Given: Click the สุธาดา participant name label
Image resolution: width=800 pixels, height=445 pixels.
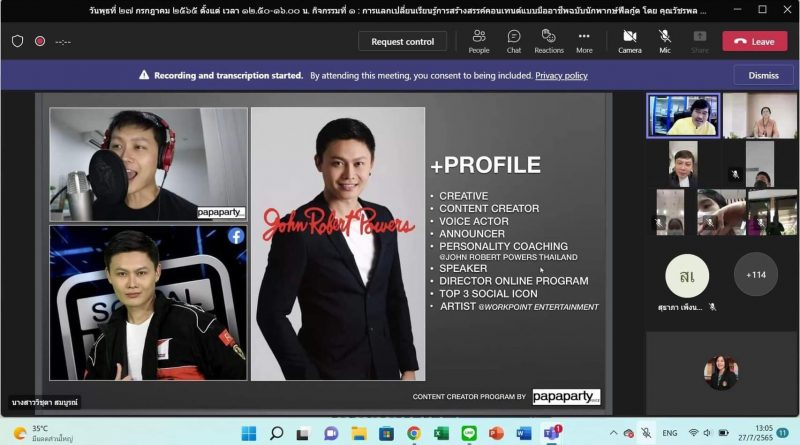Looking at the screenshot, I should pyautogui.click(x=680, y=307).
